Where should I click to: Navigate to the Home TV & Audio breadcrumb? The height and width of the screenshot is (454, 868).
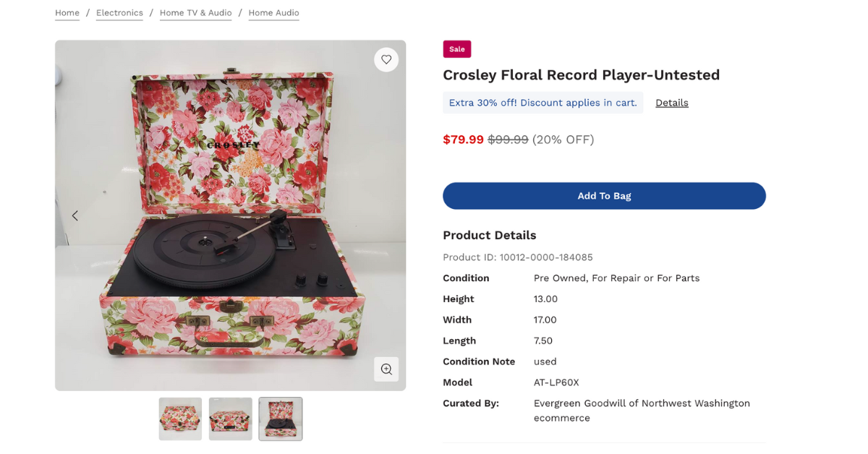(x=195, y=13)
